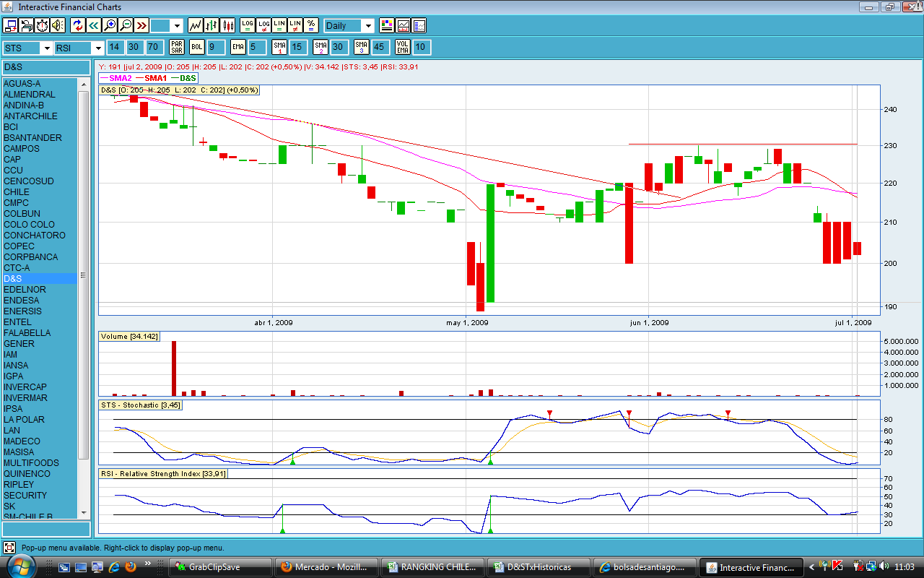Switch to RANGKING CHILE Excel taskbar window

tap(432, 567)
